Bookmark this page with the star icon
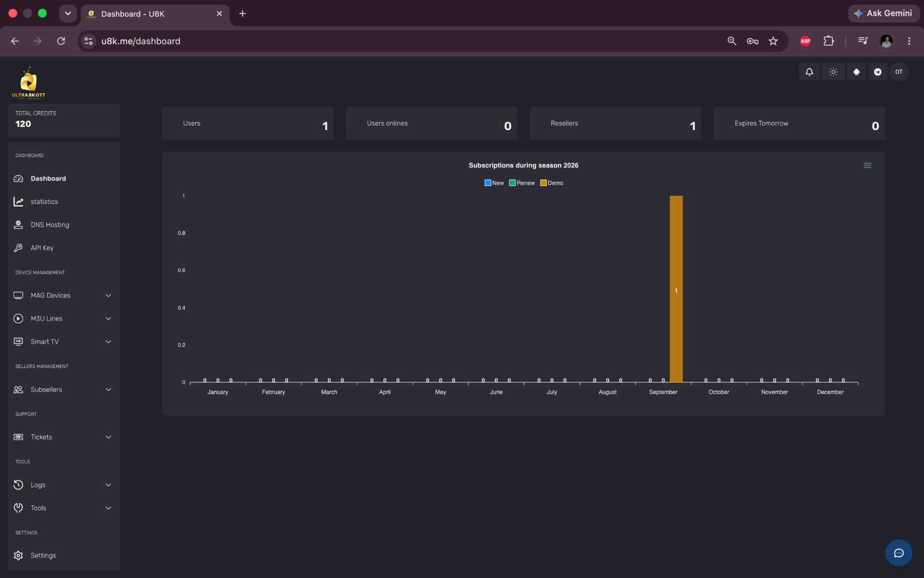The width and height of the screenshot is (924, 578). click(773, 41)
